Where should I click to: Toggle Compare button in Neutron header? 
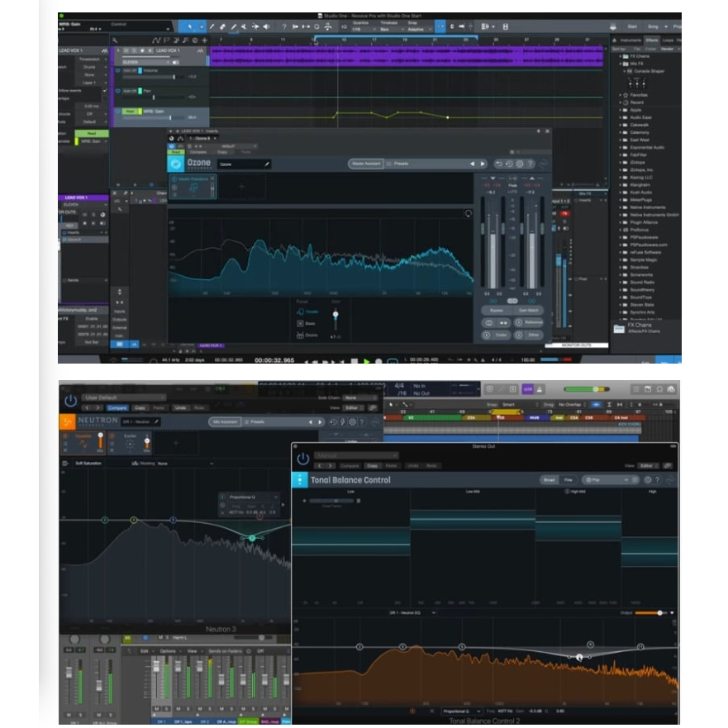(117, 407)
